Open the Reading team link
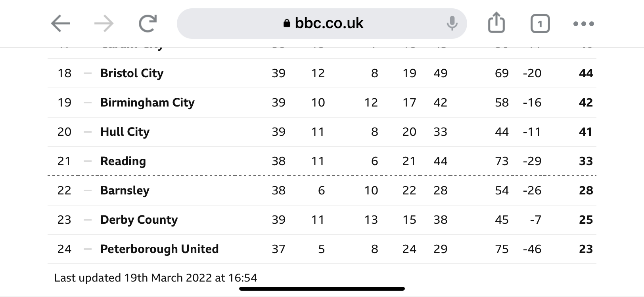This screenshot has height=297, width=644. pos(123,161)
